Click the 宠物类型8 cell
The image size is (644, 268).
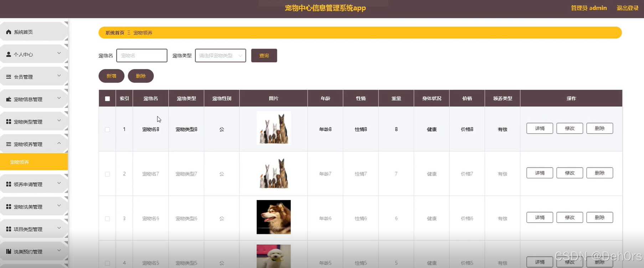pos(186,130)
